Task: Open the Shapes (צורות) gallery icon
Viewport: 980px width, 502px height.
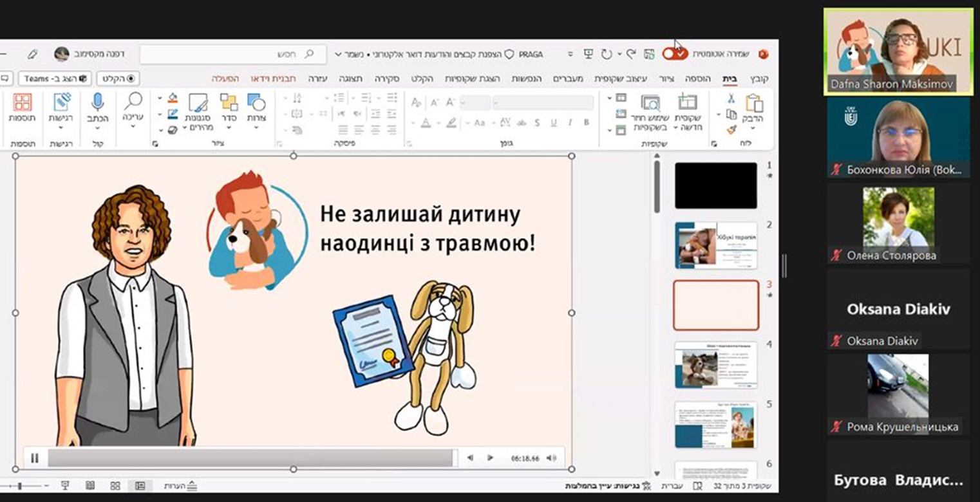Action: pyautogui.click(x=256, y=102)
